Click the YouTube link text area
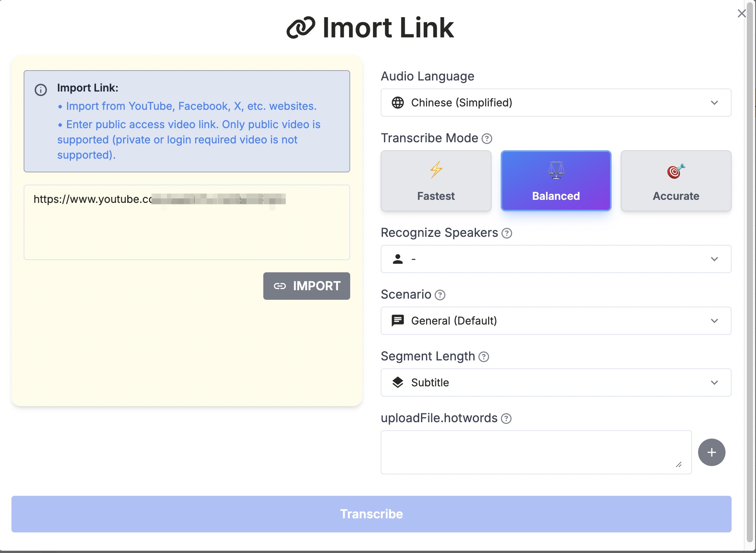756x553 pixels. tap(187, 229)
